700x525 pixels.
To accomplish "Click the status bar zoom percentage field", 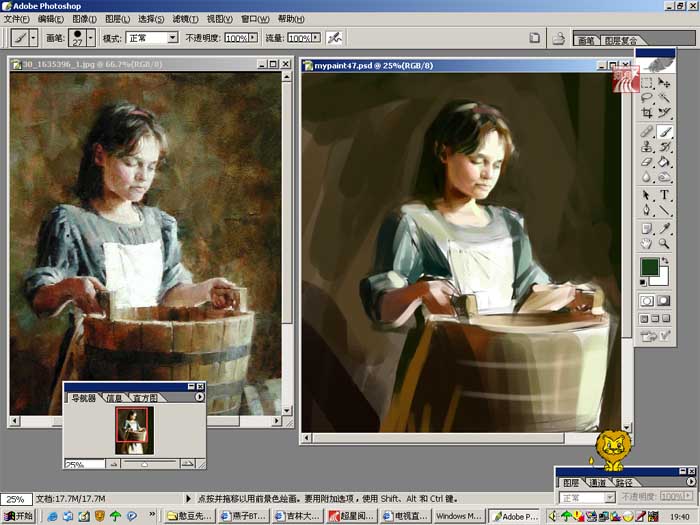I will click(x=16, y=499).
